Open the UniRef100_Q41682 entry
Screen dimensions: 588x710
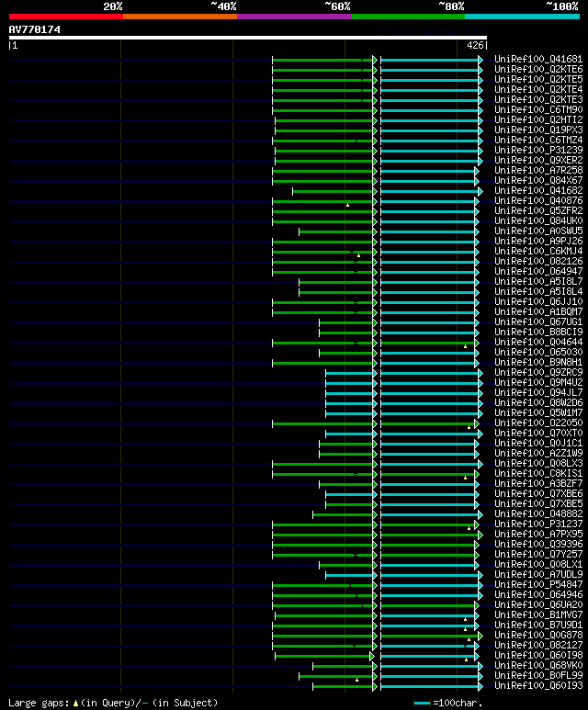pyautogui.click(x=538, y=191)
